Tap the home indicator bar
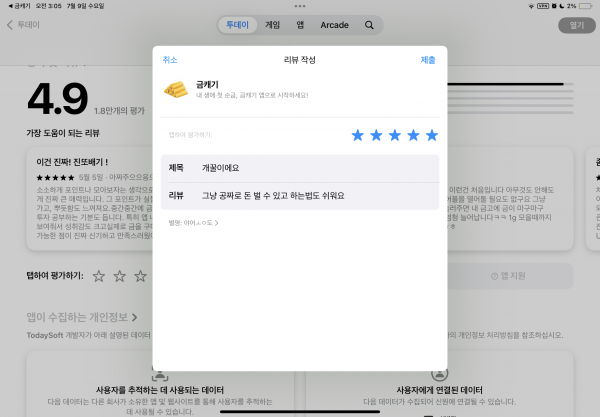 (300, 412)
